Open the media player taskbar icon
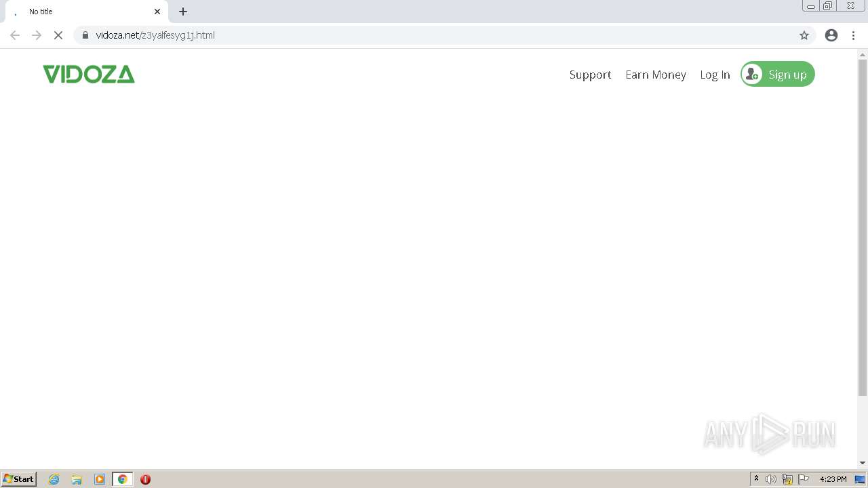The height and width of the screenshot is (488, 868). point(100,479)
